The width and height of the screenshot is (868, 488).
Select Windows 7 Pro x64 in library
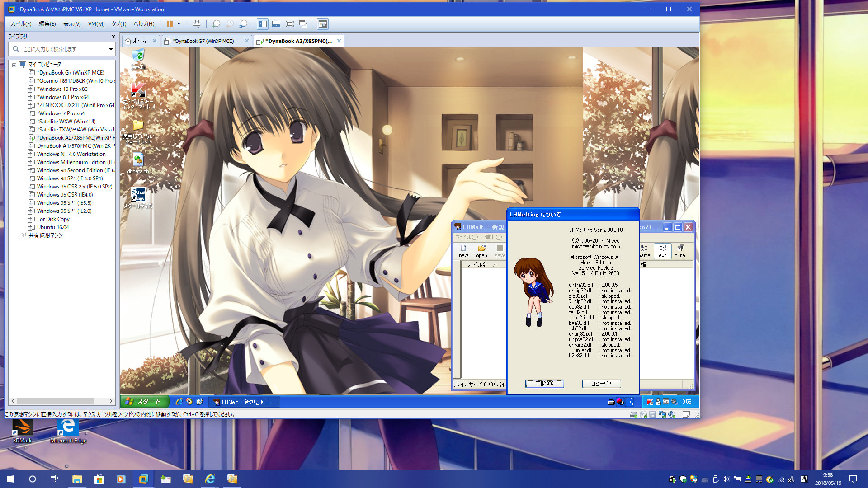[x=61, y=113]
